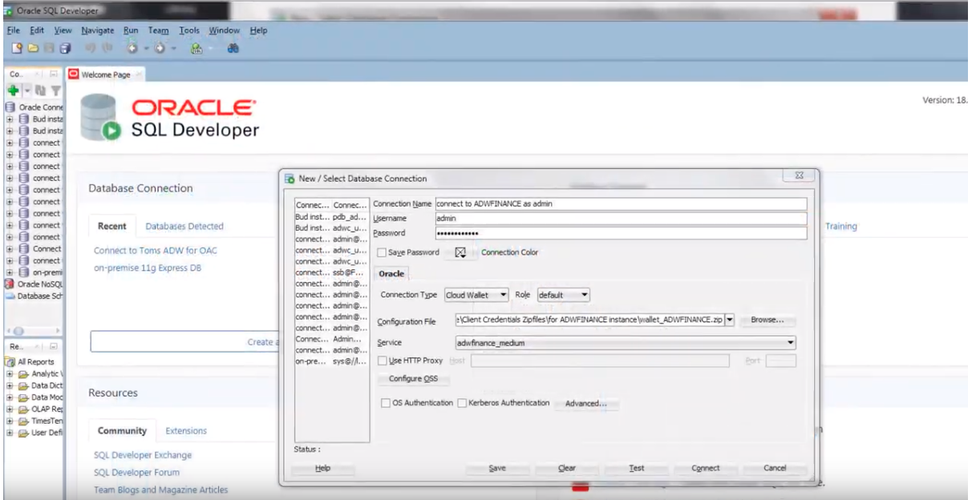
Task: Open the Tools menu
Action: coord(189,30)
